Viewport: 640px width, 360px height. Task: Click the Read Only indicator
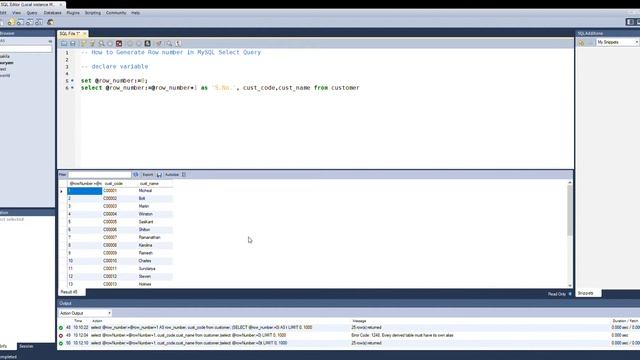(x=556, y=294)
